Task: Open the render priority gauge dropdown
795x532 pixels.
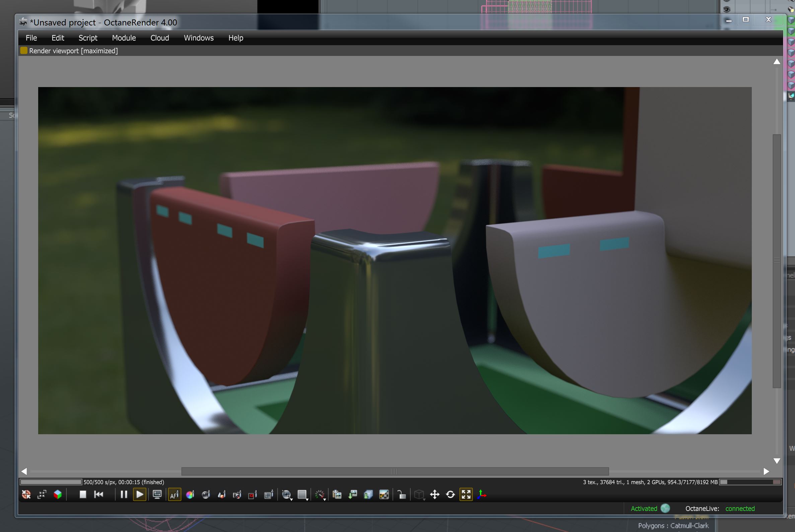Action: click(320, 495)
